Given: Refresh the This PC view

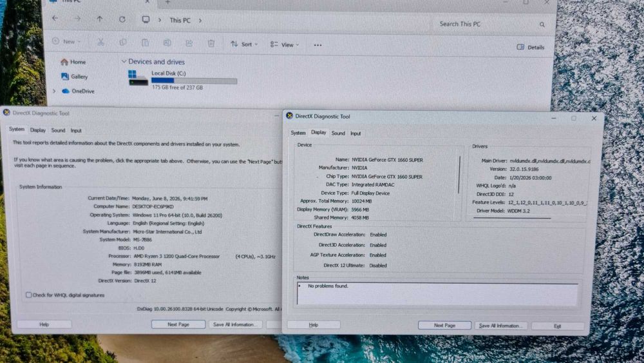Looking at the screenshot, I should 122,19.
